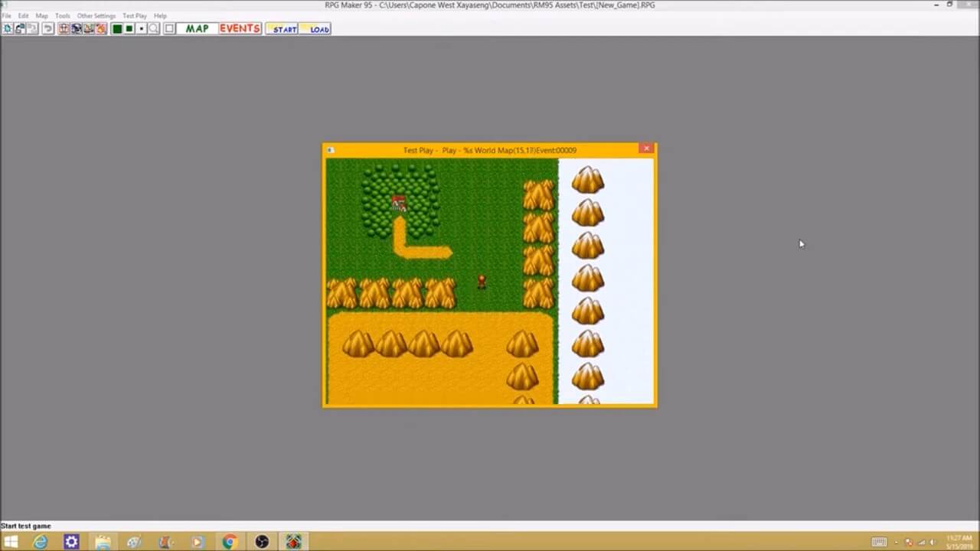Click the "Start test game" status bar text
Viewport: 980px width, 551px height.
point(26,526)
